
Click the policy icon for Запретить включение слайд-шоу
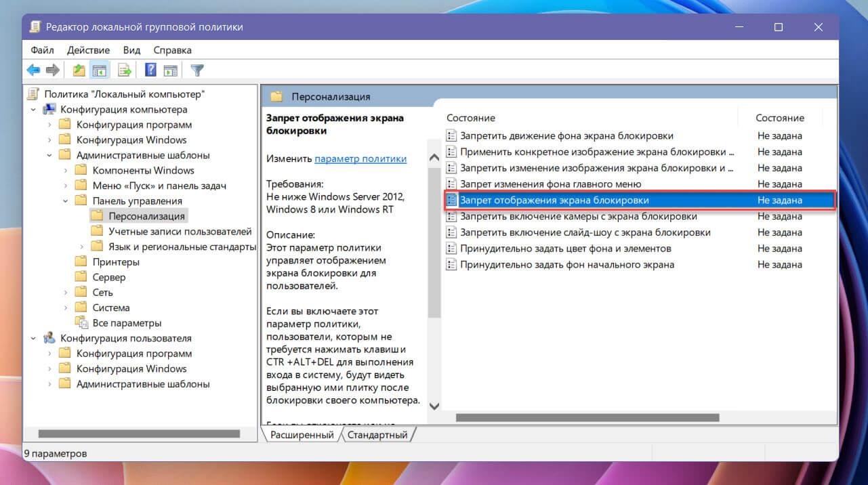[x=451, y=232]
